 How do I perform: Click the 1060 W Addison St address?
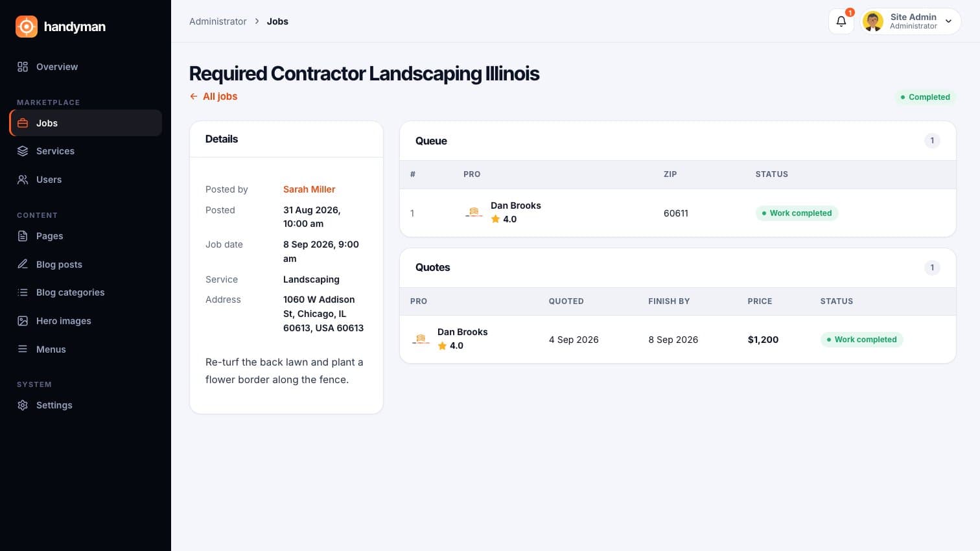click(x=323, y=314)
